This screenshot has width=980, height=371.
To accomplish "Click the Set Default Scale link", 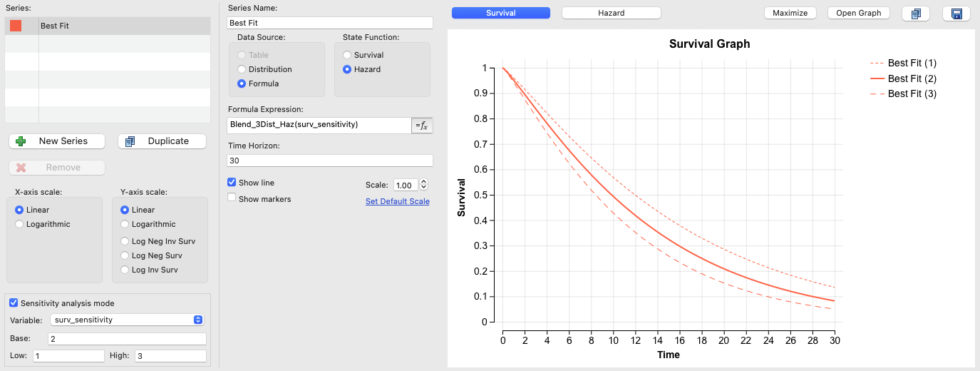I will 397,201.
